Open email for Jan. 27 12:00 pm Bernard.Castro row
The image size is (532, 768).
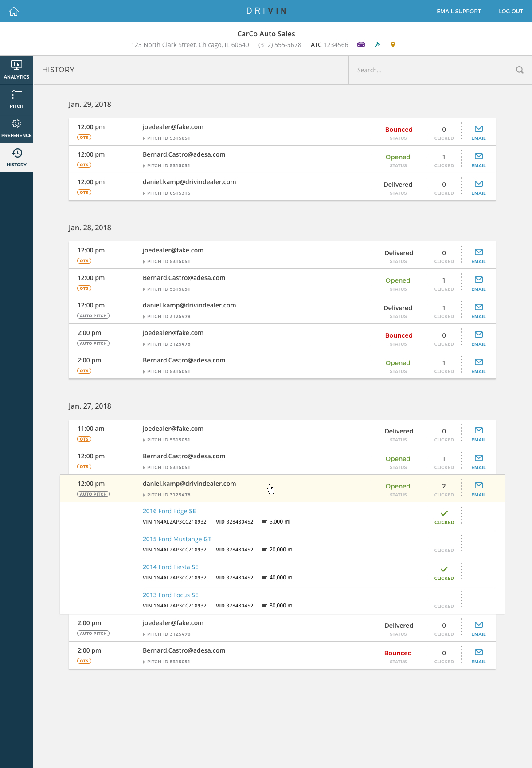pyautogui.click(x=478, y=461)
